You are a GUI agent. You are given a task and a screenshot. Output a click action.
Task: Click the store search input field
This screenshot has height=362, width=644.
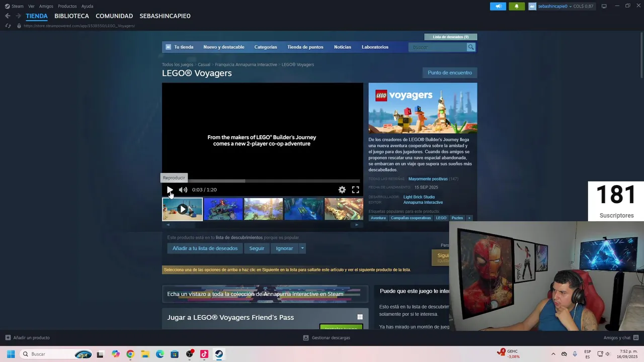click(x=439, y=47)
